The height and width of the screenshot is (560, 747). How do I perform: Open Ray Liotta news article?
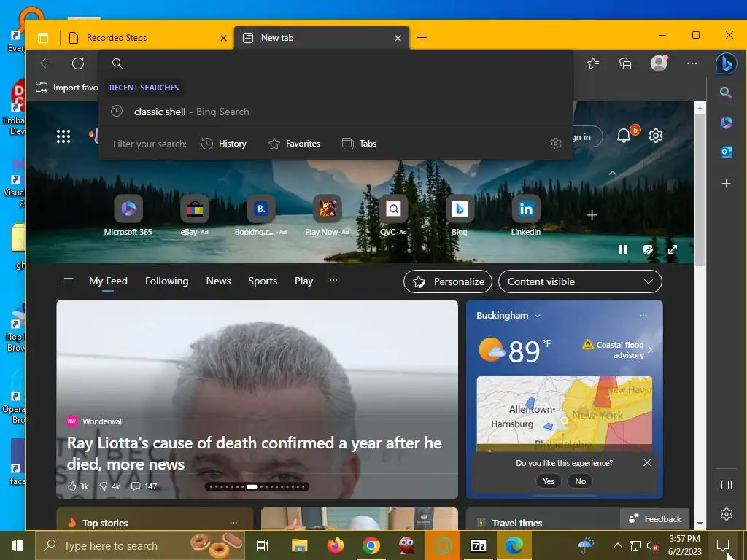[255, 454]
